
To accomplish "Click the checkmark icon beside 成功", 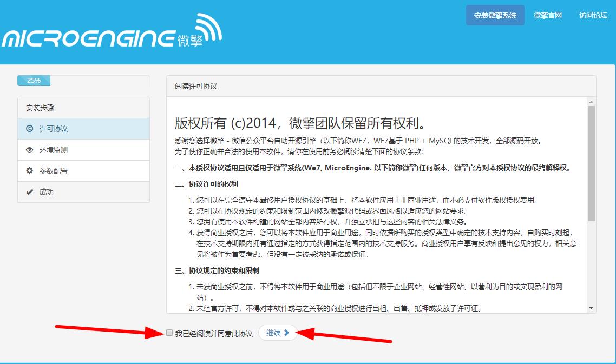I will [29, 192].
